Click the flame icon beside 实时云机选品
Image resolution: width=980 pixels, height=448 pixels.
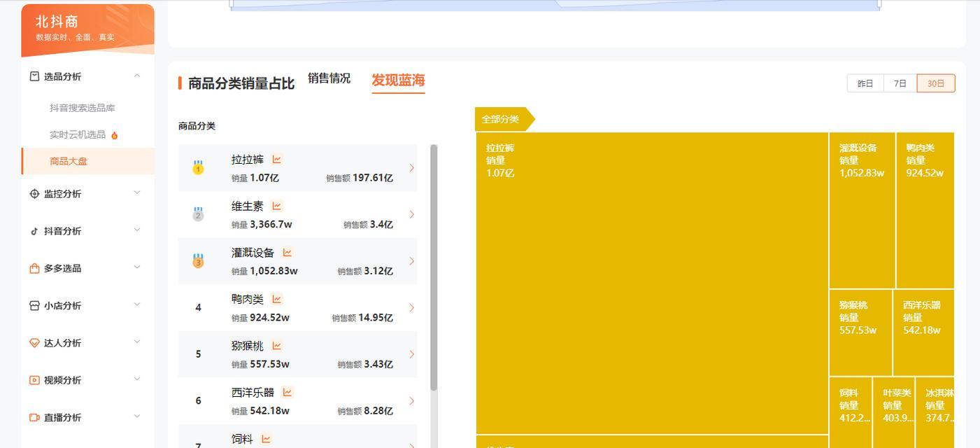pyautogui.click(x=115, y=135)
